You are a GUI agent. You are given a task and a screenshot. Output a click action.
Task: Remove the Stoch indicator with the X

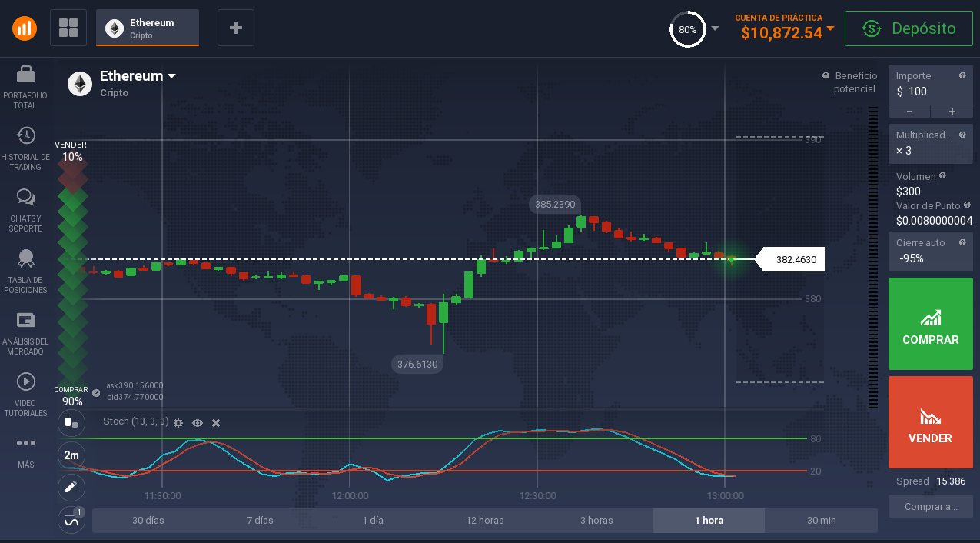(x=216, y=423)
